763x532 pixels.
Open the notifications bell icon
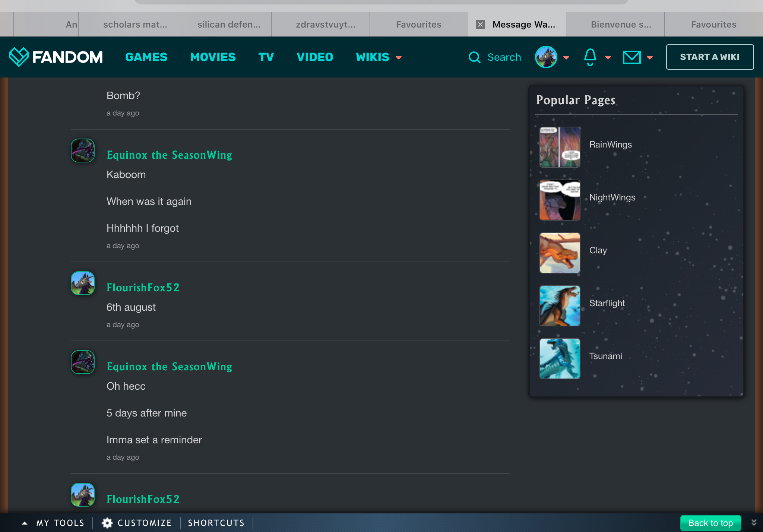click(590, 57)
